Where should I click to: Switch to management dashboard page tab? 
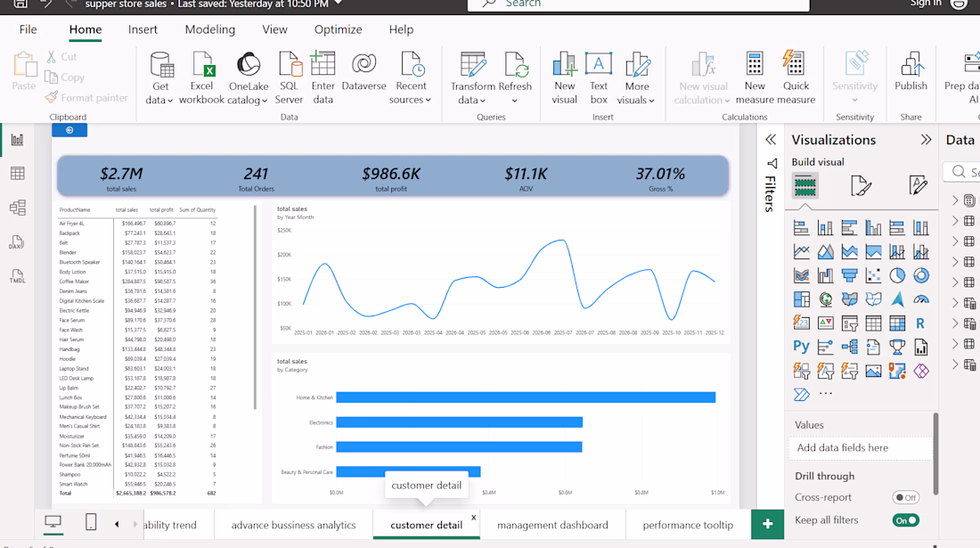tap(552, 525)
